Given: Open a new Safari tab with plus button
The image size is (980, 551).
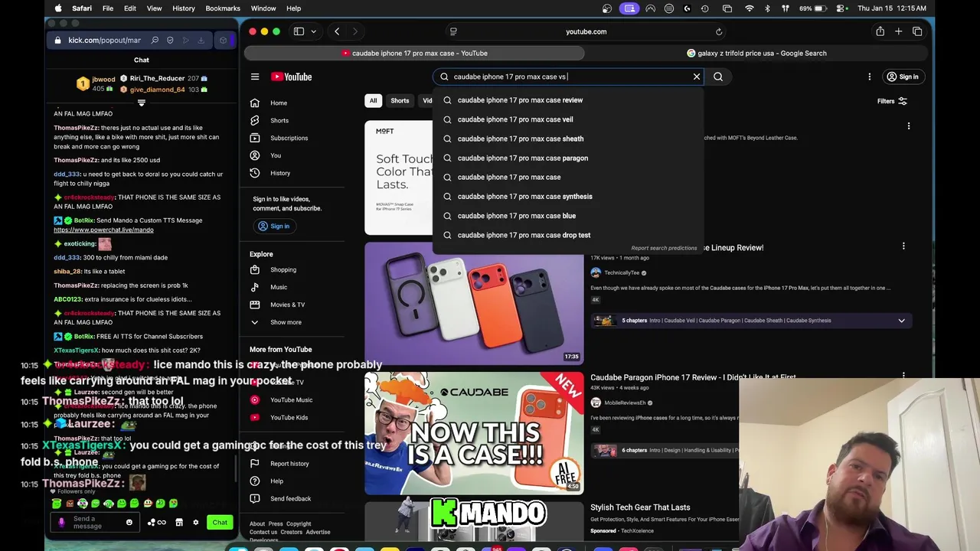Looking at the screenshot, I should point(899,31).
